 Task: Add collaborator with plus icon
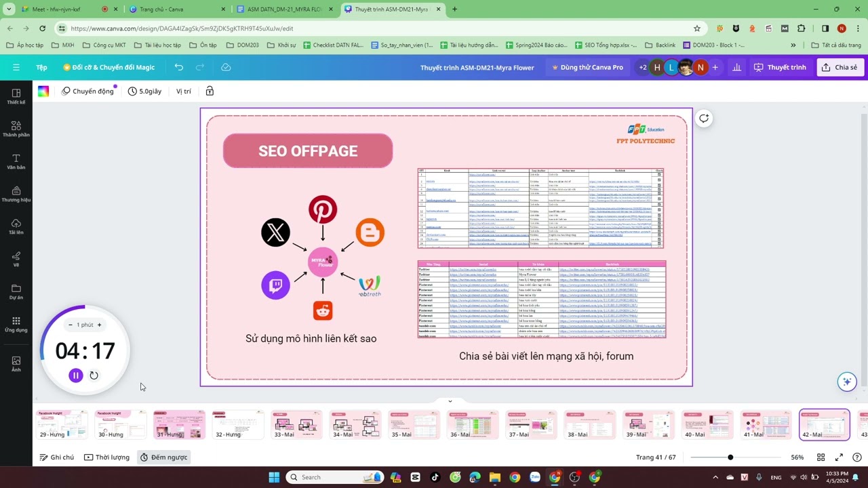pyautogui.click(x=715, y=67)
